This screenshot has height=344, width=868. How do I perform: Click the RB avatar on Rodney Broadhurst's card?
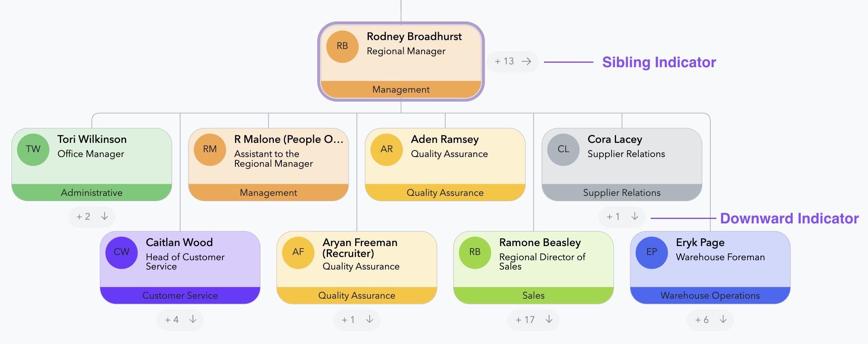click(342, 46)
